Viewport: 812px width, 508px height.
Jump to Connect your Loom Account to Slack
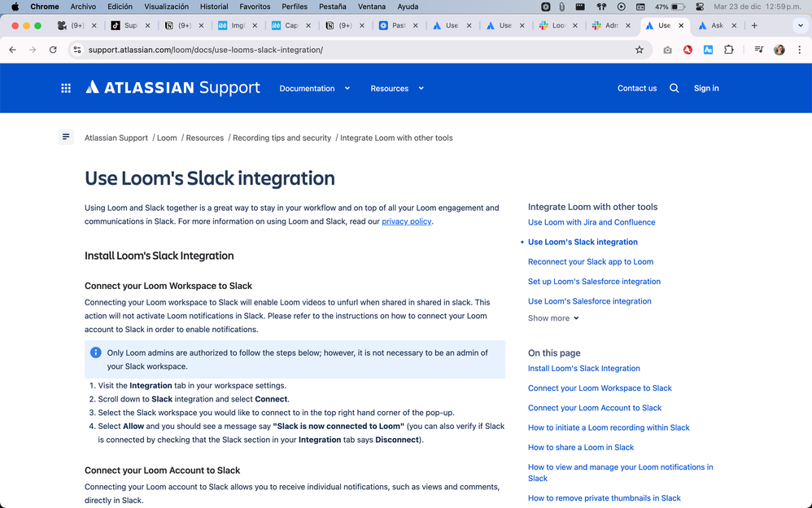pyautogui.click(x=595, y=408)
